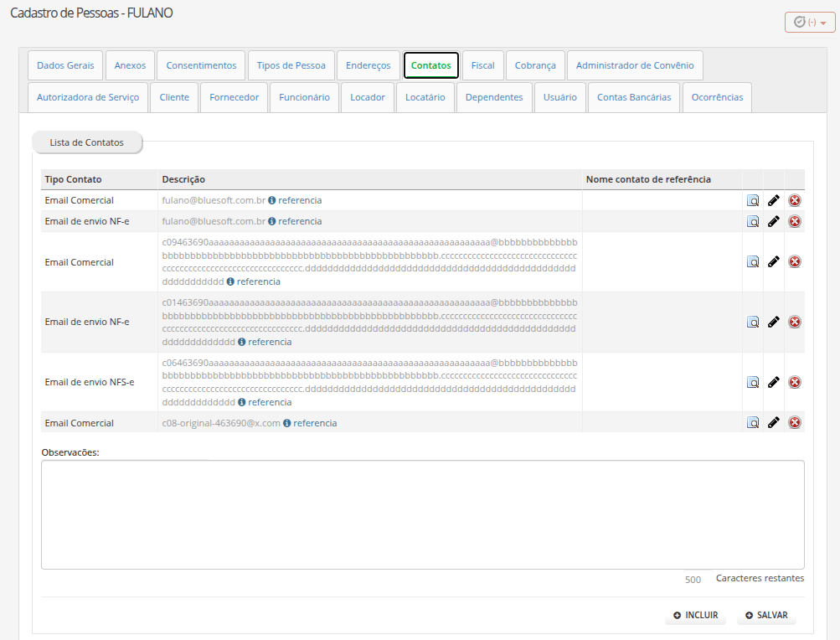Click the pencil edit icon for contact c09463690
The image size is (840, 640).
[x=774, y=261]
